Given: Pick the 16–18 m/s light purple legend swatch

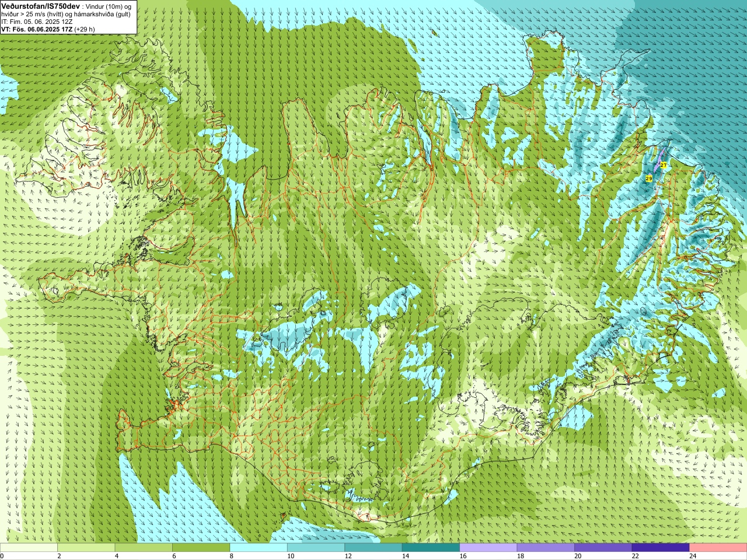Looking at the screenshot, I should pyautogui.click(x=488, y=548).
